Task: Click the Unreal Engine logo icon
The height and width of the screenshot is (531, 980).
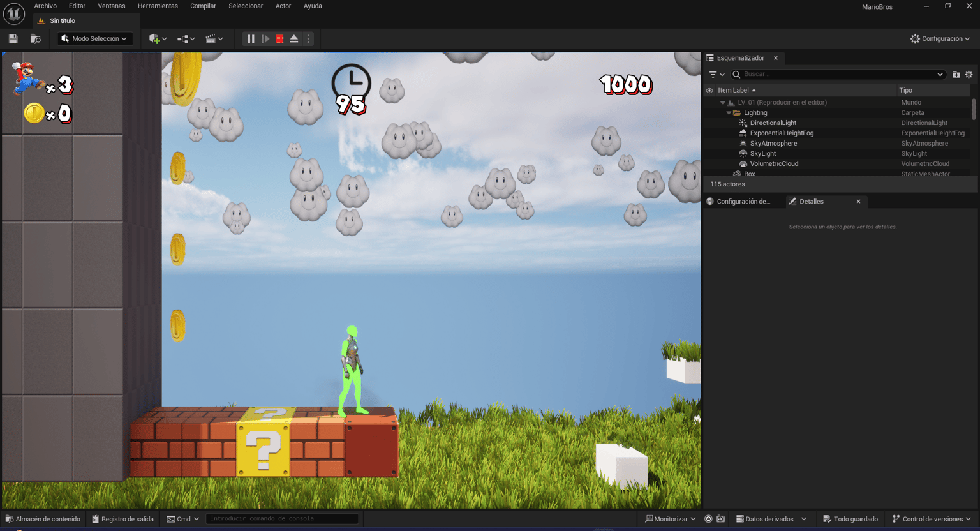Action: [14, 13]
